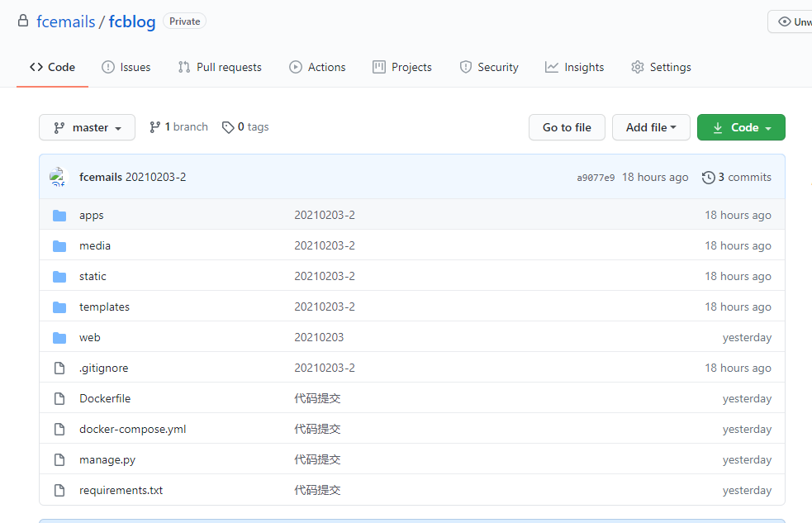The width and height of the screenshot is (812, 523).
Task: Go to the Settings tab
Action: (x=661, y=68)
